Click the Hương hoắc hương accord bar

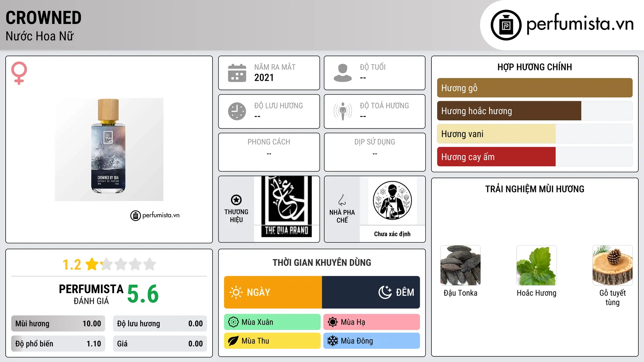click(x=535, y=111)
